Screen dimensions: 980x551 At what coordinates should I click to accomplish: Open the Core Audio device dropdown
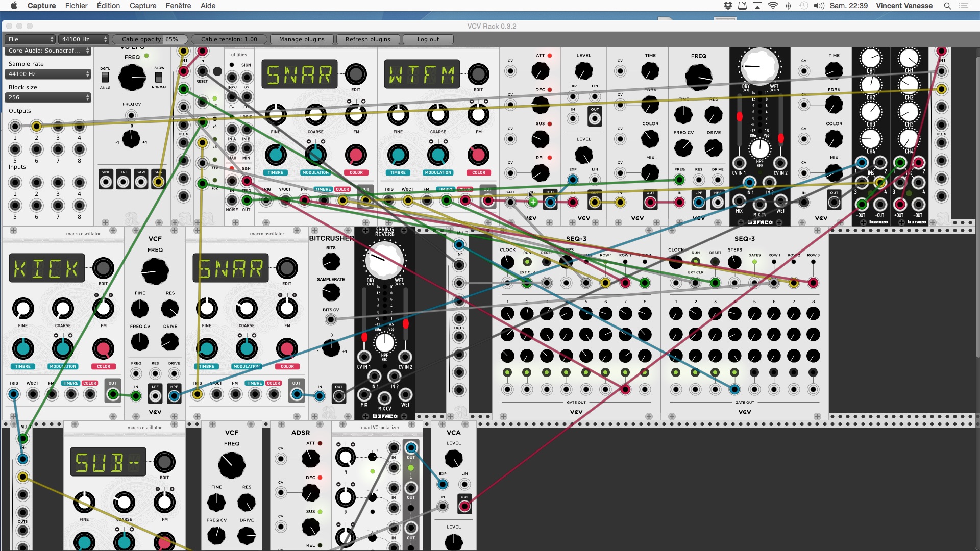click(48, 51)
